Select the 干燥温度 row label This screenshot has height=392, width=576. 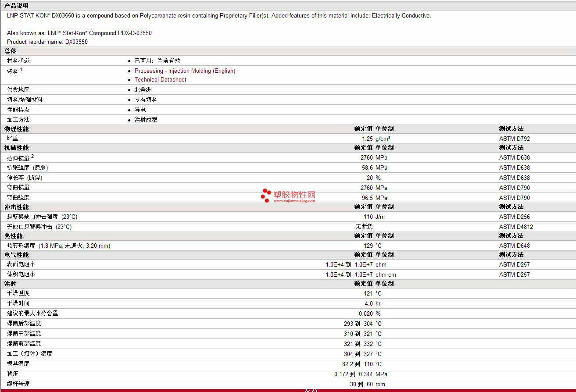(18, 293)
